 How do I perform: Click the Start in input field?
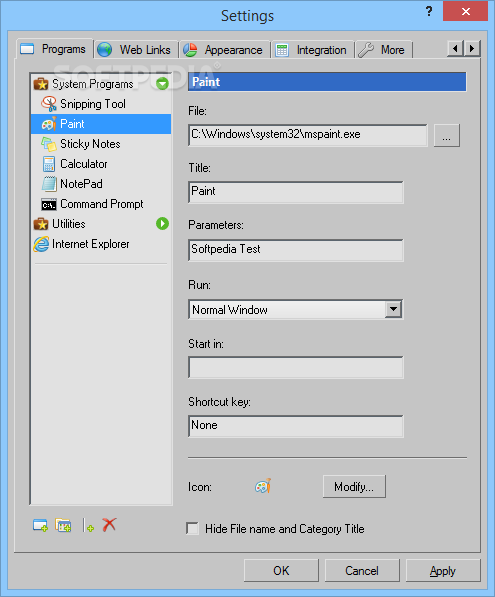[295, 367]
